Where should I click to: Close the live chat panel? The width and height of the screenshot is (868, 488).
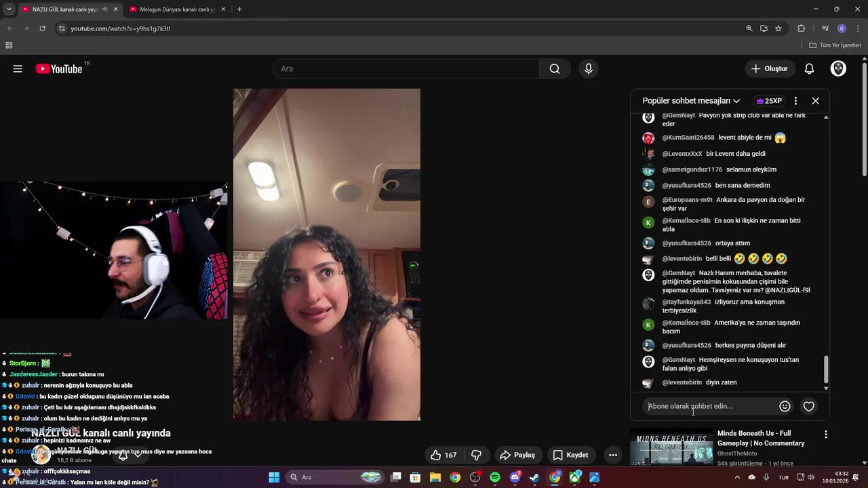coord(816,101)
